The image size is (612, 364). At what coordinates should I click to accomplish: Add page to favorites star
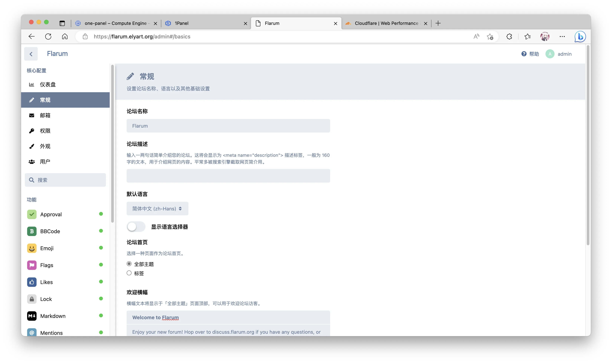click(x=490, y=37)
